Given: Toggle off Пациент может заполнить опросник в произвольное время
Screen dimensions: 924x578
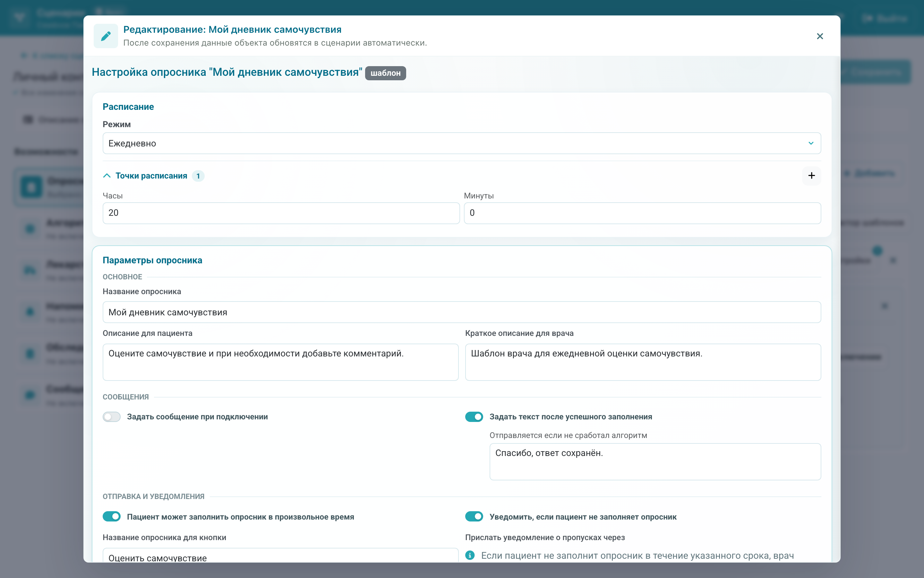Looking at the screenshot, I should pyautogui.click(x=112, y=517).
